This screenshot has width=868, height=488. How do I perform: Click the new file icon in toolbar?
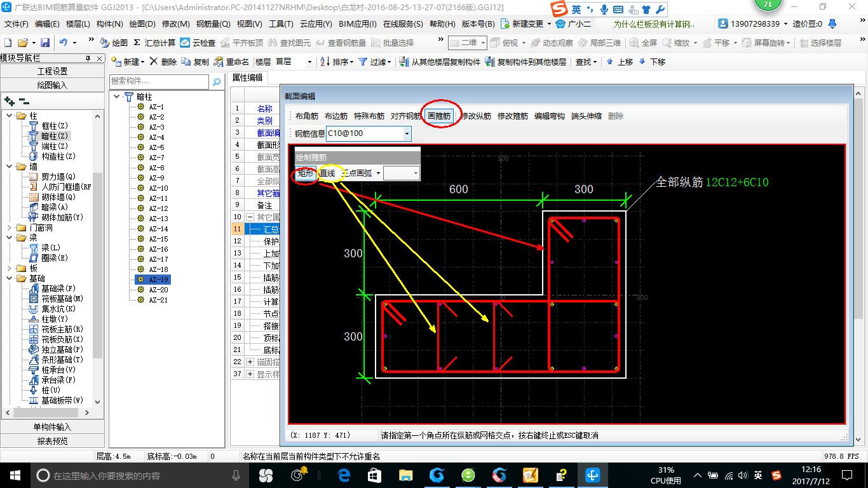click(x=8, y=43)
